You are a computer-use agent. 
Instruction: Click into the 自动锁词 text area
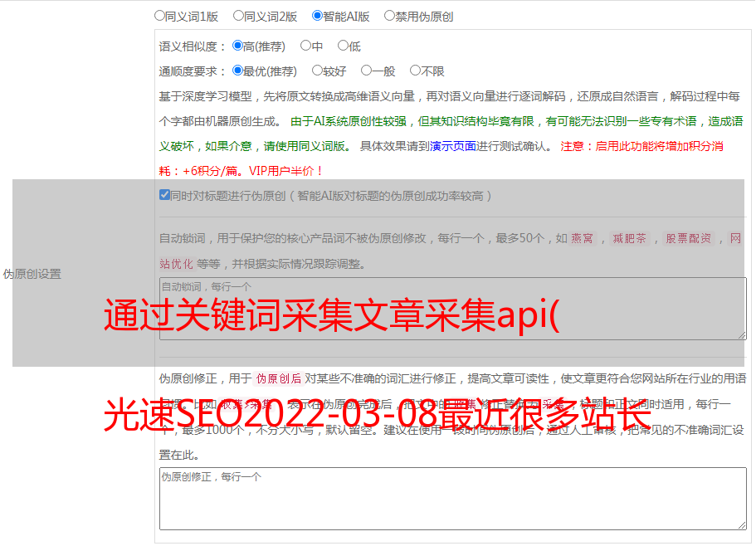(x=451, y=309)
